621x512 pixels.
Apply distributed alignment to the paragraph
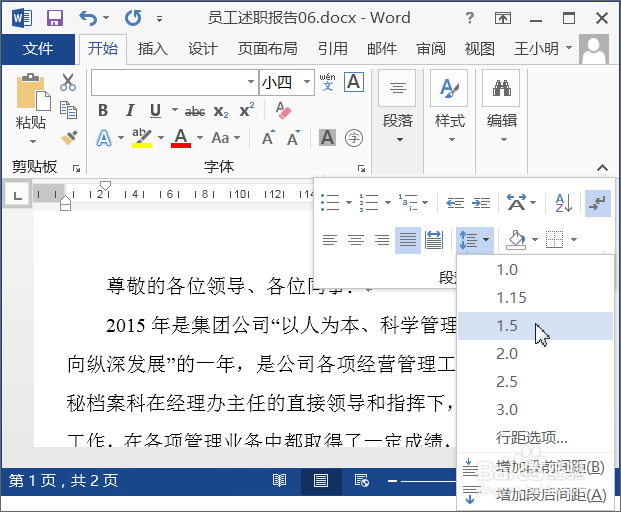pos(434,240)
